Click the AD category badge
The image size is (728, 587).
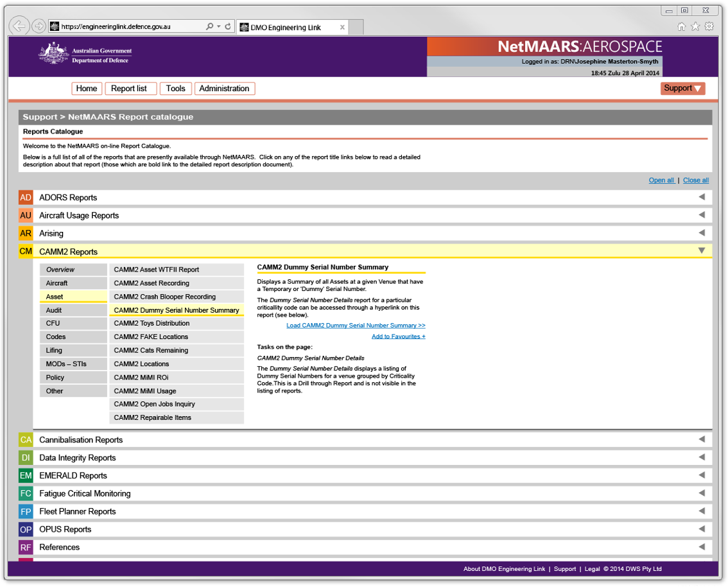coord(26,197)
